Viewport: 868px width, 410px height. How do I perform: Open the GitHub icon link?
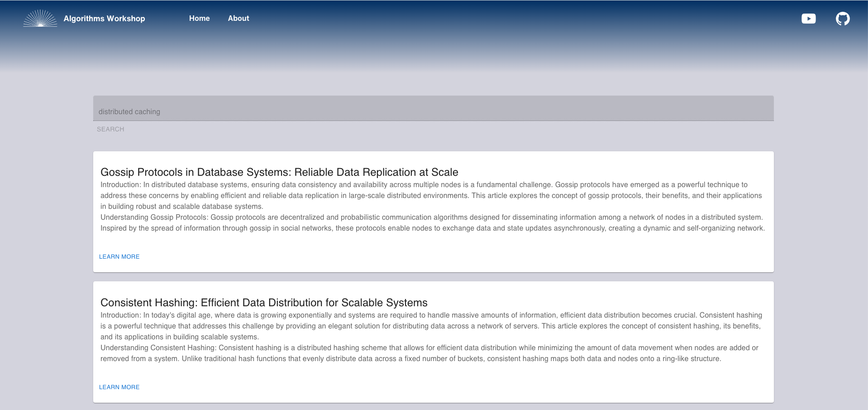point(843,19)
